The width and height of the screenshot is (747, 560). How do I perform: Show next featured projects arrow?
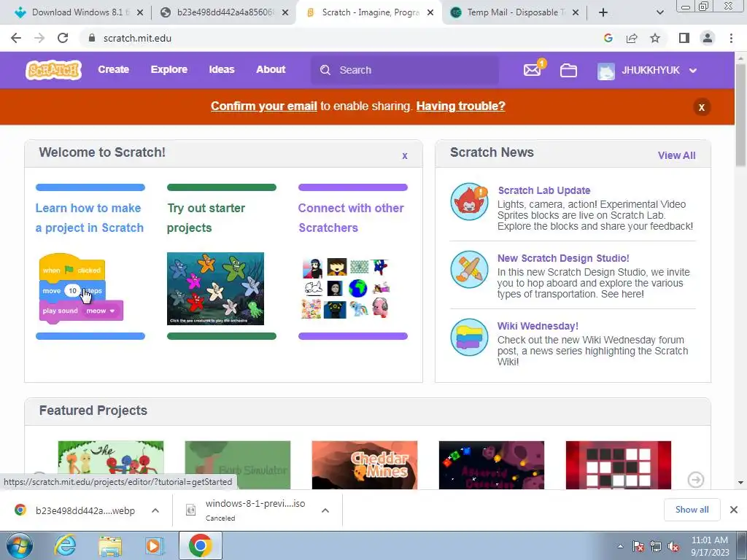click(695, 480)
